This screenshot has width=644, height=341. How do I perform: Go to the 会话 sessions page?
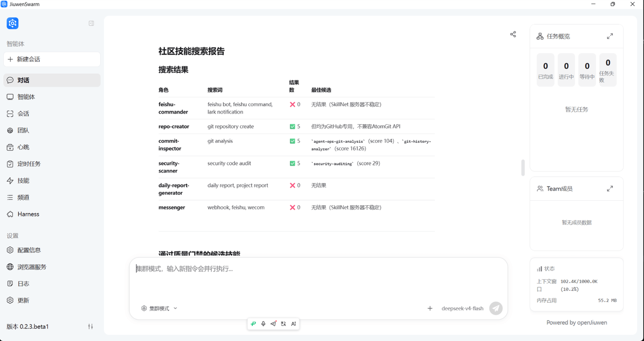(52, 114)
